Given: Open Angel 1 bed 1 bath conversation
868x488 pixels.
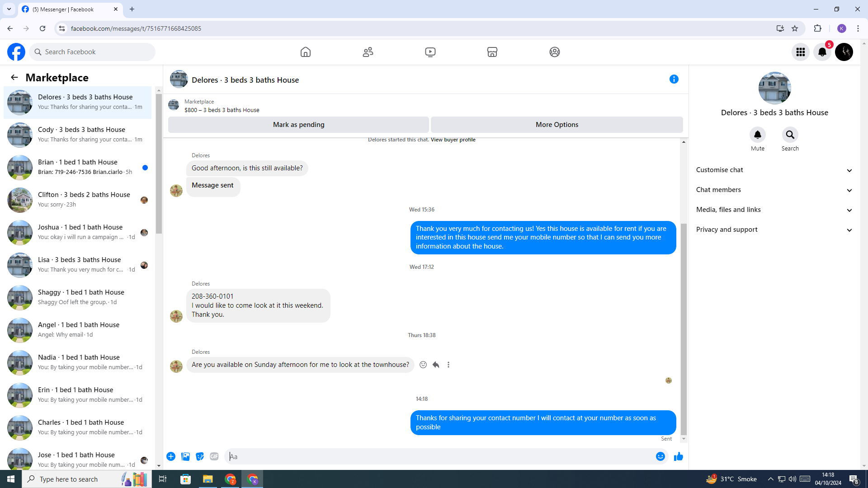Looking at the screenshot, I should (x=77, y=330).
